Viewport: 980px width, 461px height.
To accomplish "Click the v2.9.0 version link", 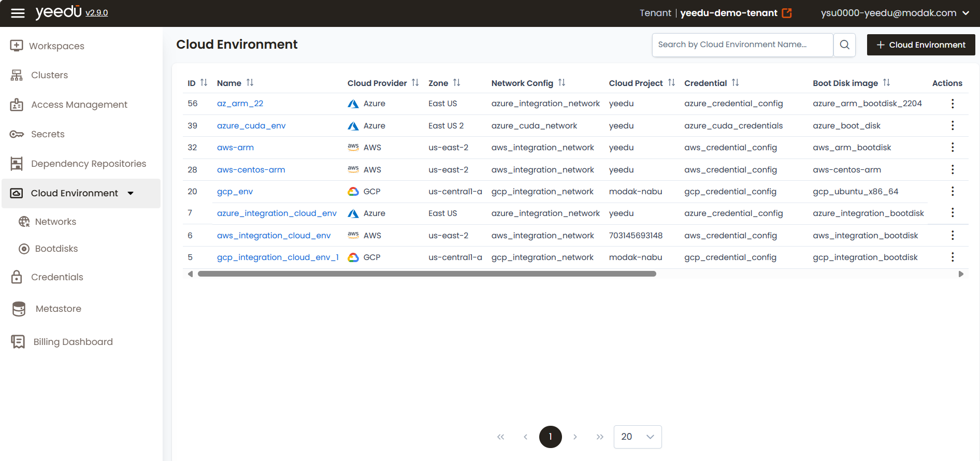I will [97, 13].
